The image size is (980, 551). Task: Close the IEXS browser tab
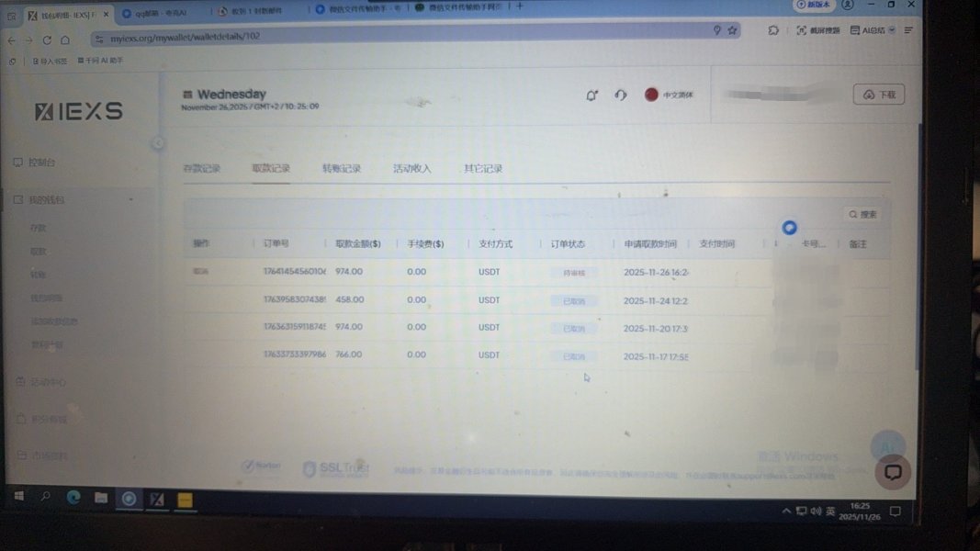click(x=106, y=15)
